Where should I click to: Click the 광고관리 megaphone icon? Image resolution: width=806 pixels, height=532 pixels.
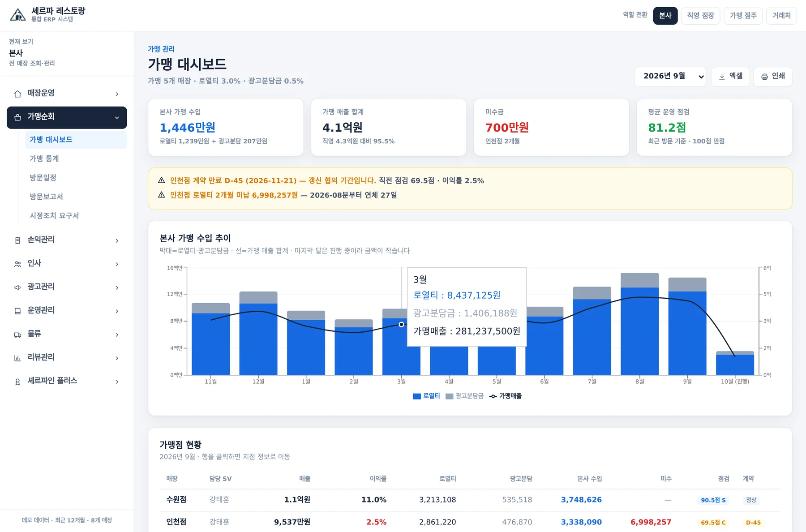click(x=17, y=287)
